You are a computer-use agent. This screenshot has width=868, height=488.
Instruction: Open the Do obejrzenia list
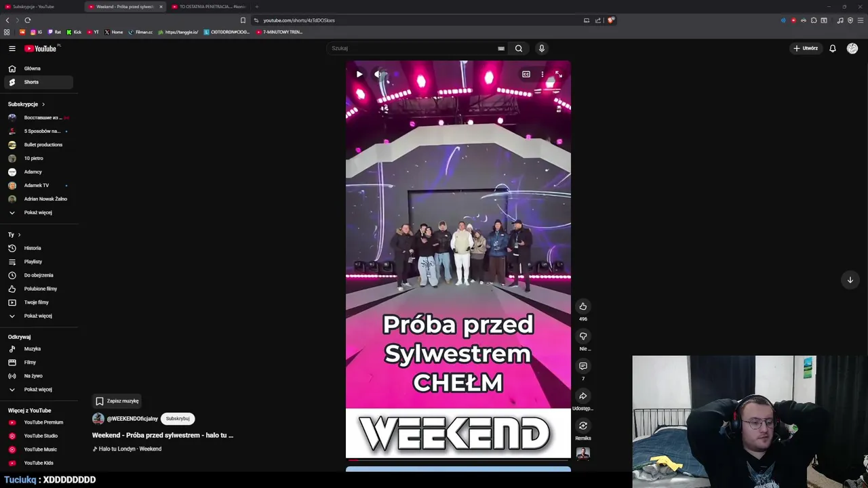tap(39, 275)
